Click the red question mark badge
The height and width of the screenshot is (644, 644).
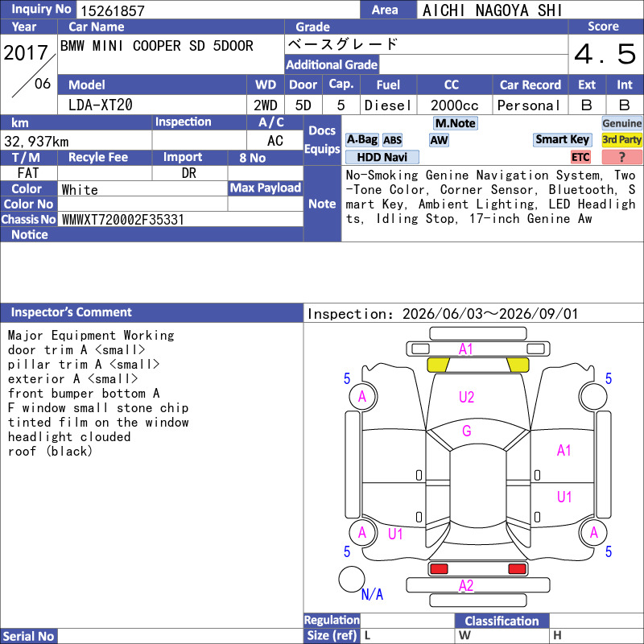(621, 157)
